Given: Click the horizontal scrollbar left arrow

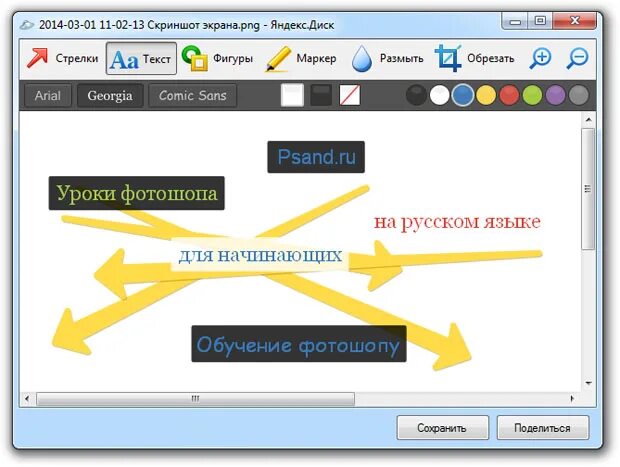Looking at the screenshot, I should click(27, 398).
